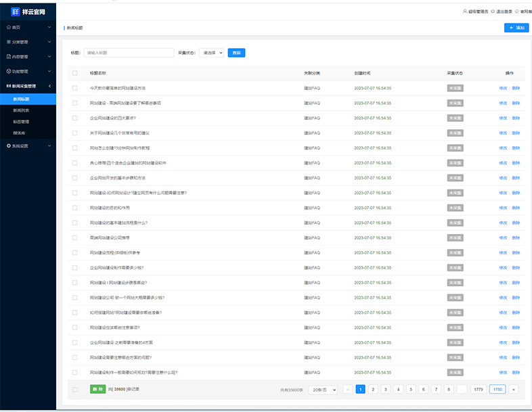Screen dimensions: 532x412
Task: Open 新闻列表 in the sidebar
Action: point(21,110)
